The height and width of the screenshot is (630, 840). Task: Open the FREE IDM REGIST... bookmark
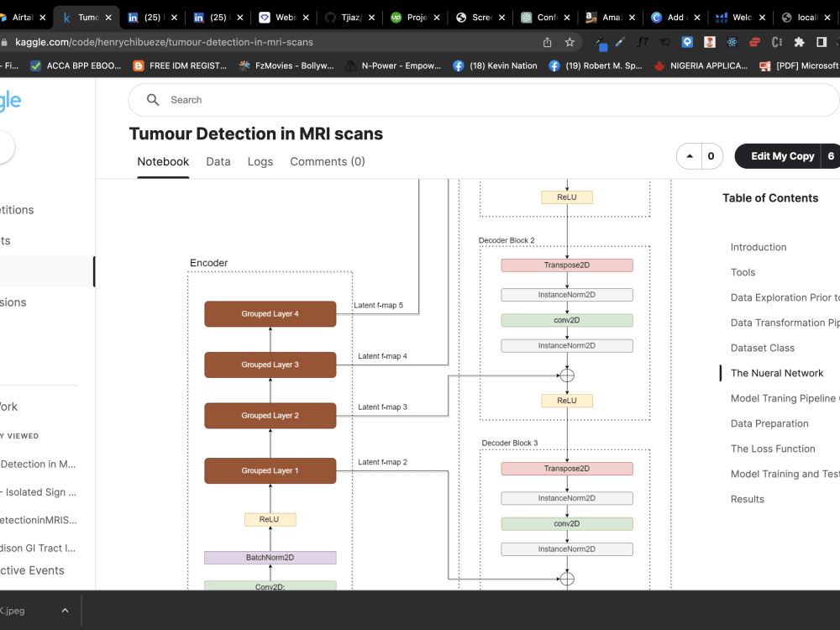[180, 66]
